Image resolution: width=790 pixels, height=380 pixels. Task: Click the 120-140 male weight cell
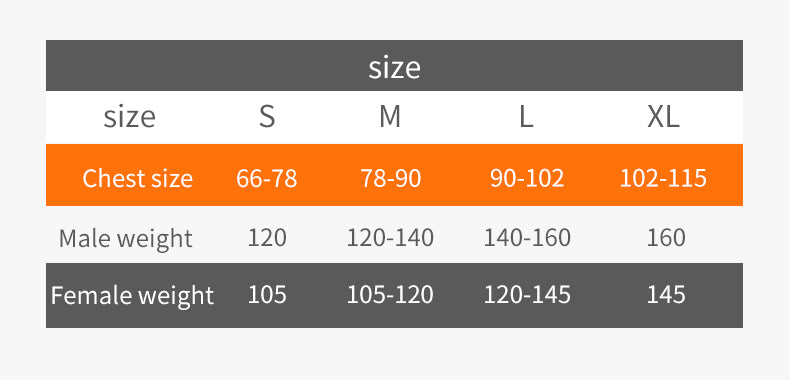(x=390, y=238)
